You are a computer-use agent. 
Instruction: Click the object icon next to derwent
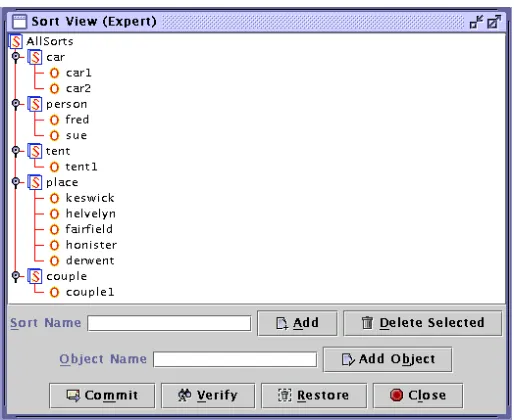[54, 261]
